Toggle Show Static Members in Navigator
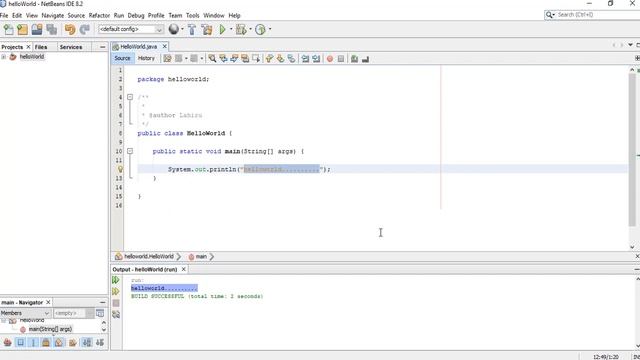 click(33, 342)
